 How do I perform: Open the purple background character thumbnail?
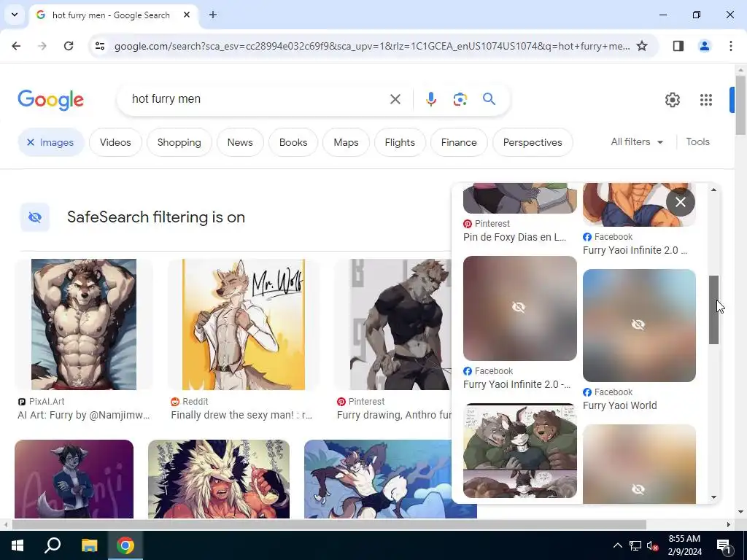point(74,478)
